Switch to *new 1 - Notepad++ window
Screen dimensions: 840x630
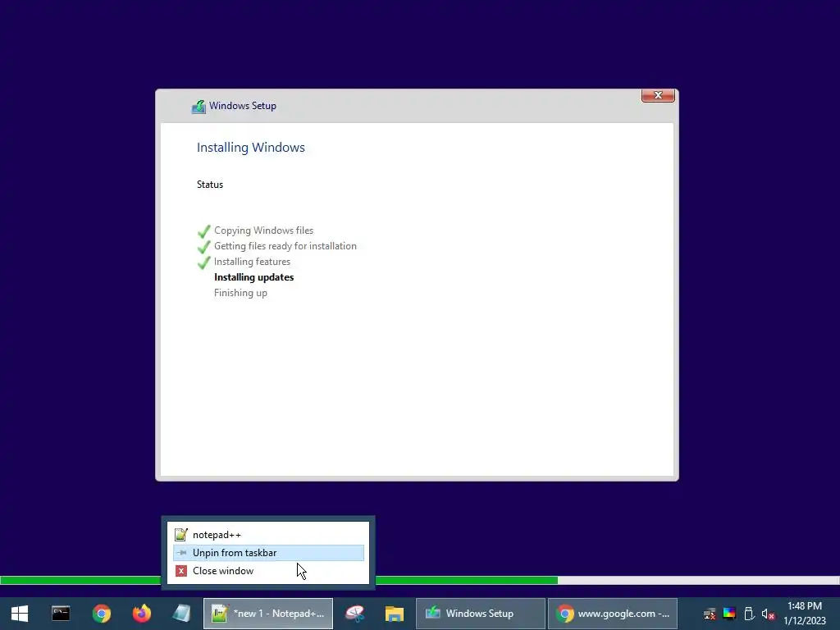(268, 614)
